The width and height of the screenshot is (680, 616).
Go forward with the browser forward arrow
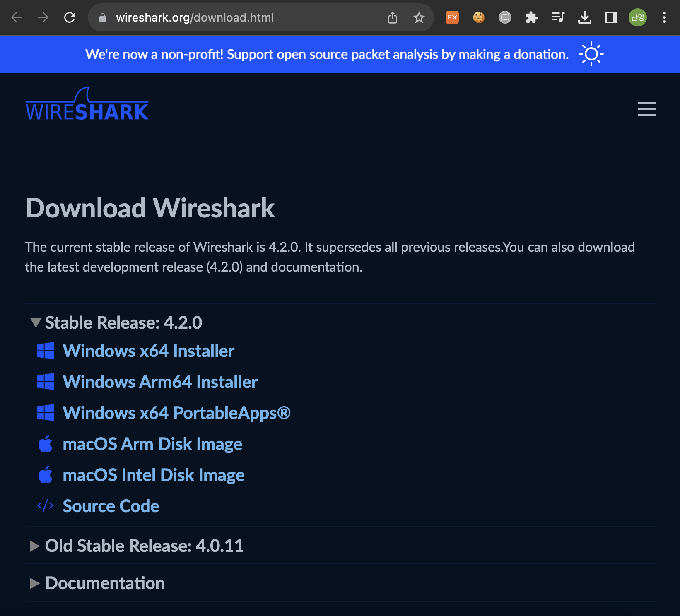coord(43,17)
